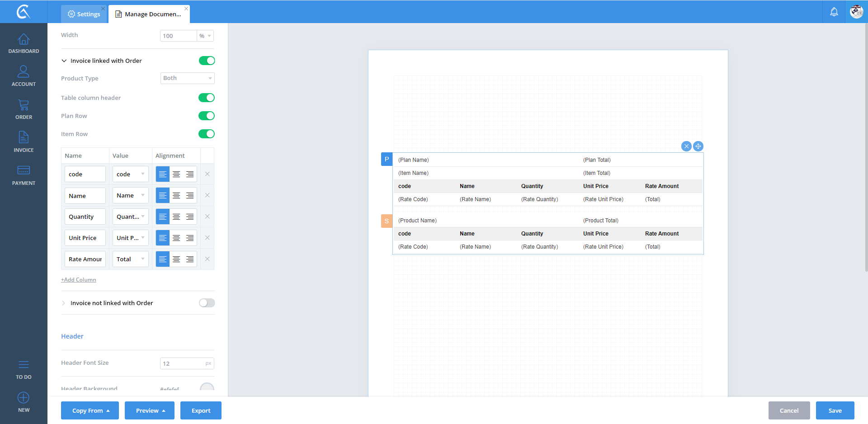
Task: Center-align the code column
Action: click(x=176, y=174)
